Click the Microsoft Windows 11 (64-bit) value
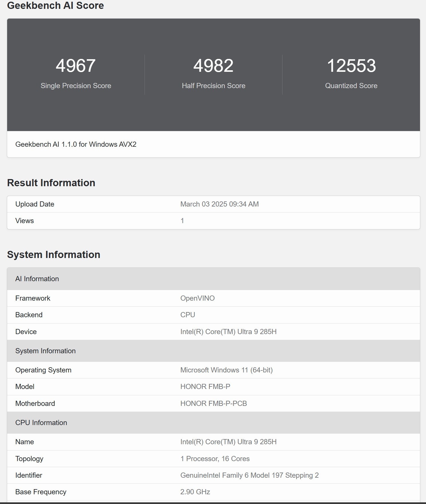The image size is (426, 504). 226,370
